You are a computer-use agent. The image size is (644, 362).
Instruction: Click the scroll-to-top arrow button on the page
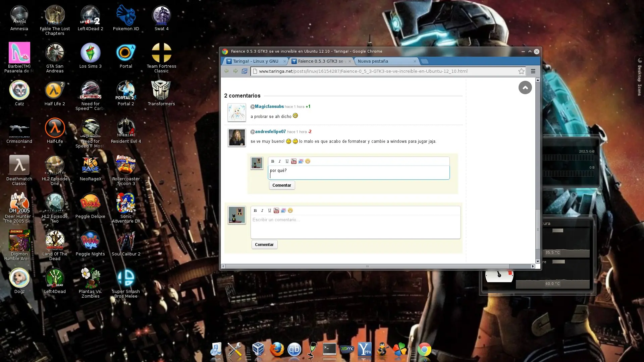(525, 88)
